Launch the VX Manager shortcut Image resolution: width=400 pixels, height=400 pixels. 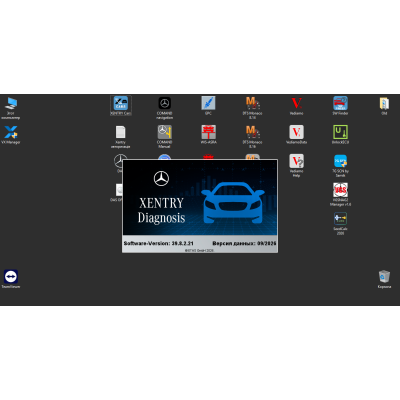pos(11,135)
